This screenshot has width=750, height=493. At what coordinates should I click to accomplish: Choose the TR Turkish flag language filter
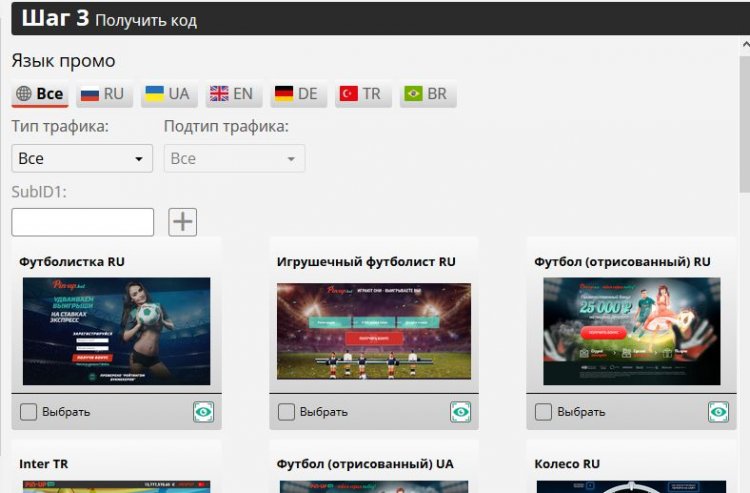(360, 94)
